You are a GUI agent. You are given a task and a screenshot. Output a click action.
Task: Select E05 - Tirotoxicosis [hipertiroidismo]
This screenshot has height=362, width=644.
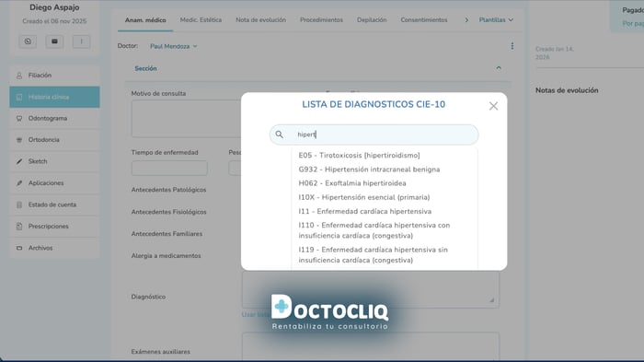[x=359, y=156]
